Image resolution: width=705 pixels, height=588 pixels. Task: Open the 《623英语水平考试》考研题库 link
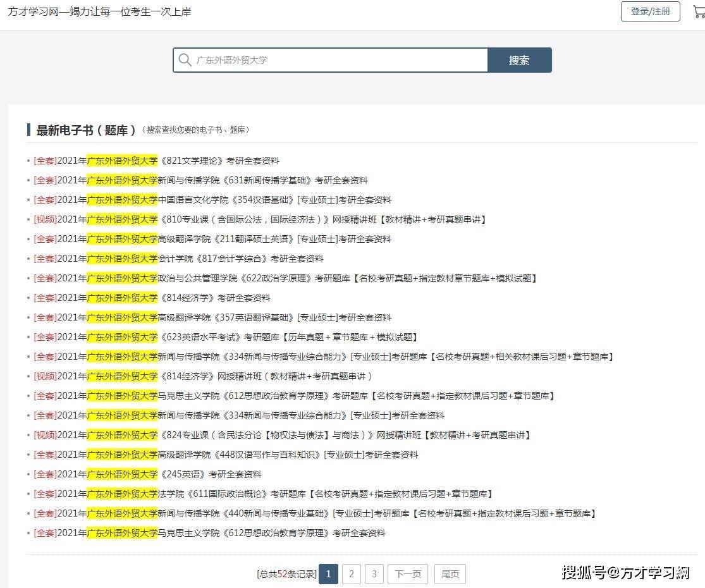[226, 337]
